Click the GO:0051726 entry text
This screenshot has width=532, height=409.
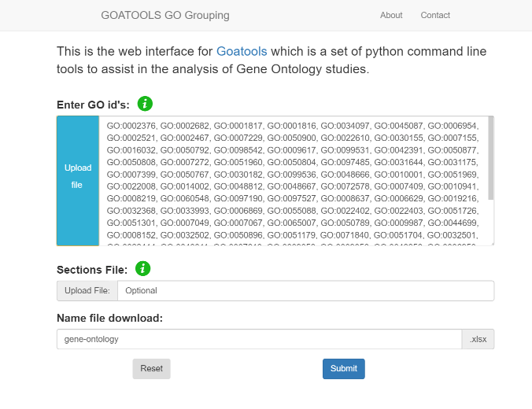452,211
